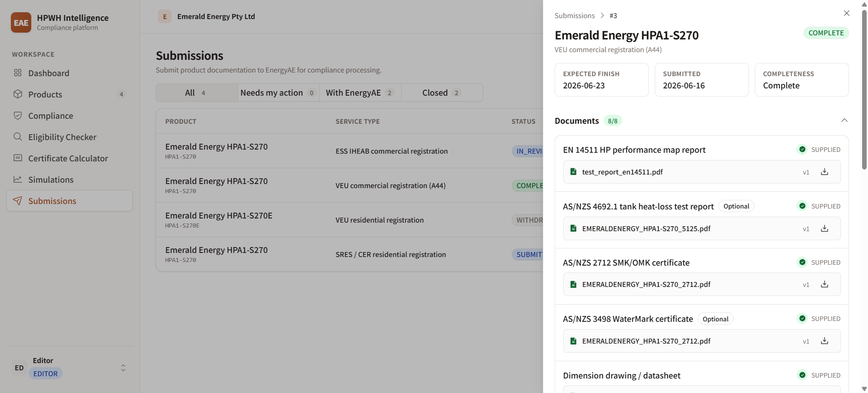Viewport: 868px width, 393px height.
Task: Click the PRODUCT column header
Action: (x=181, y=121)
